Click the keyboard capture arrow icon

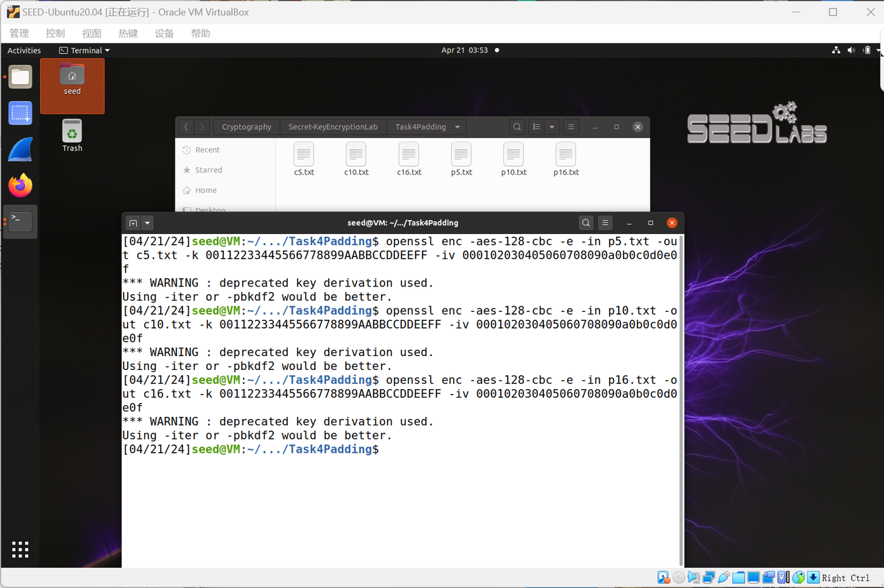coord(814,578)
